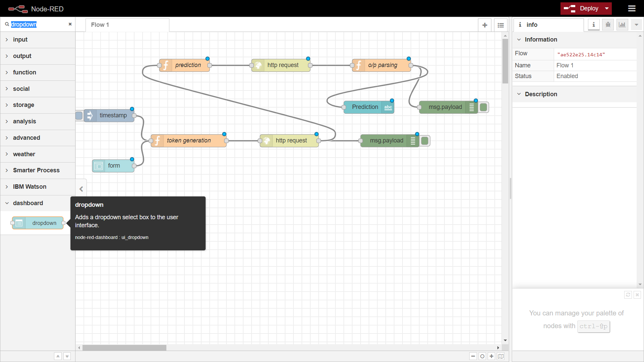Zoom out the workspace
This screenshot has width=644, height=362.
click(x=473, y=356)
